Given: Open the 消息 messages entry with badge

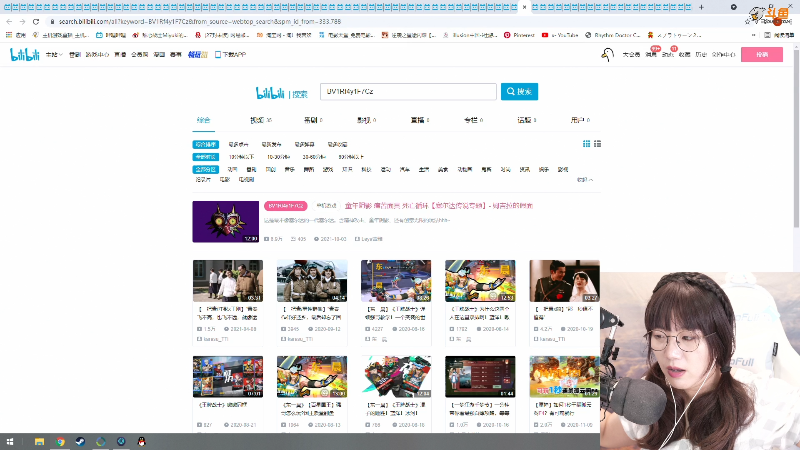Looking at the screenshot, I should click(651, 54).
